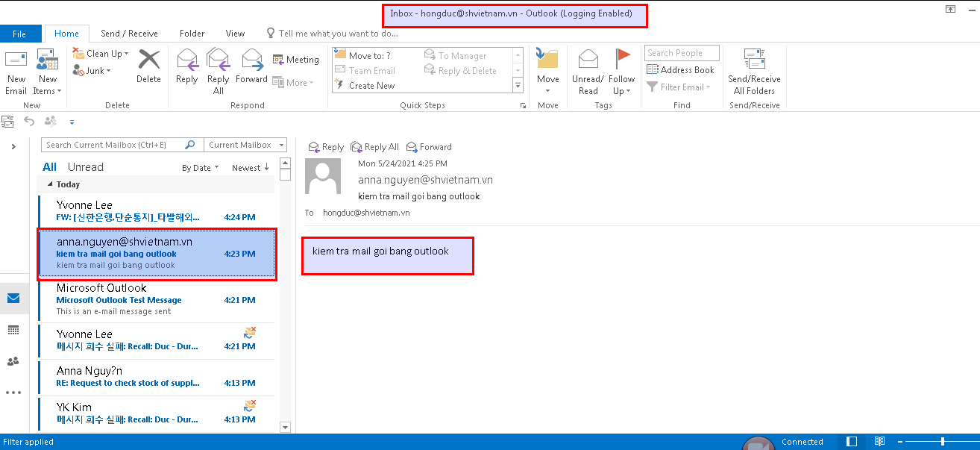Click the sender's avatar picture

tap(324, 176)
